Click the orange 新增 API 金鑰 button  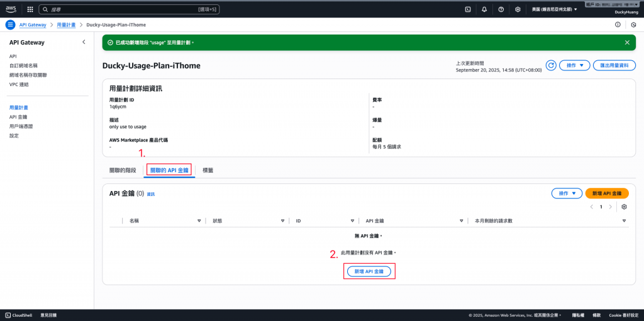607,193
